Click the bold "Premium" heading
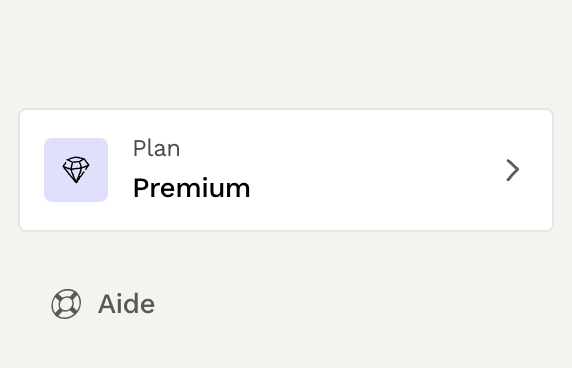The width and height of the screenshot is (572, 368). pyautogui.click(x=192, y=188)
